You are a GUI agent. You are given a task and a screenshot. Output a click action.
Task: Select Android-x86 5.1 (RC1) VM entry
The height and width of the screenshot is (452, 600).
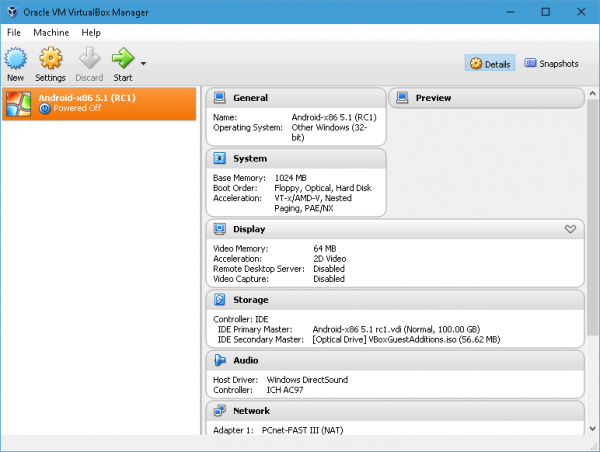tap(99, 104)
